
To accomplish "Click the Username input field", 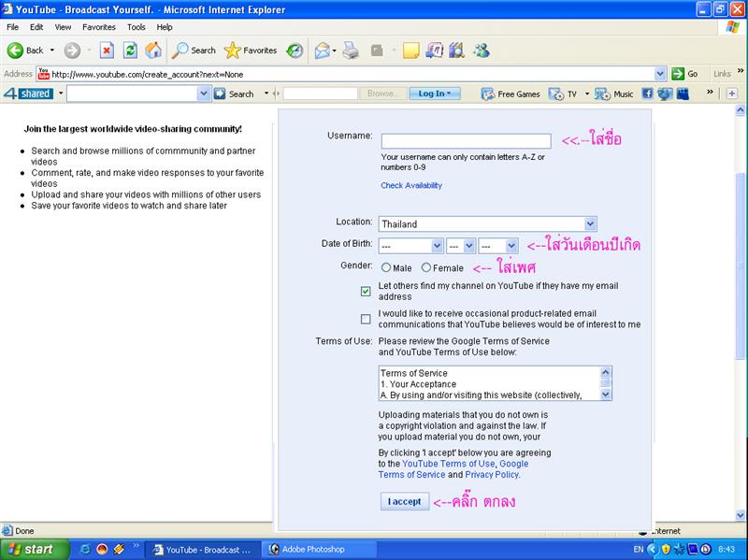I will pos(465,141).
